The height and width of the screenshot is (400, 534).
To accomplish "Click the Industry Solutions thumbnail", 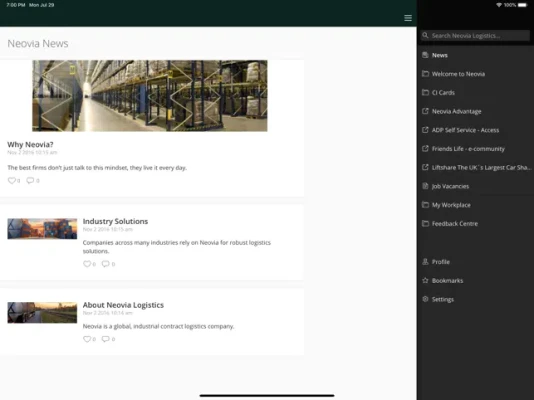I will coord(42,229).
